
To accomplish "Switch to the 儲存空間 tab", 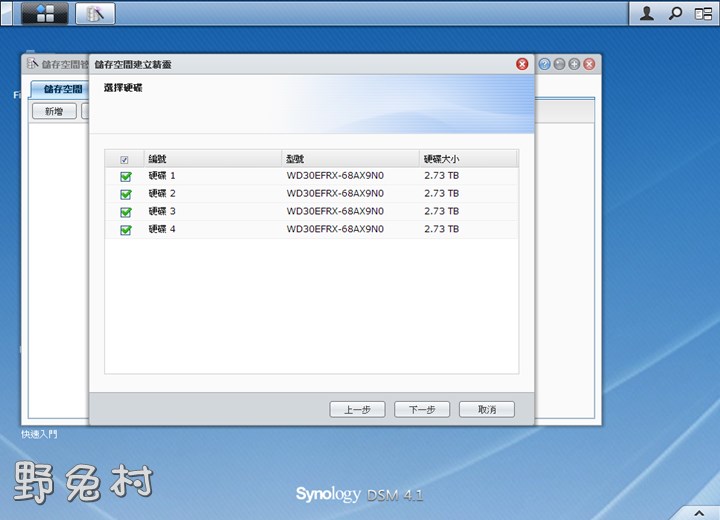I will (x=62, y=89).
